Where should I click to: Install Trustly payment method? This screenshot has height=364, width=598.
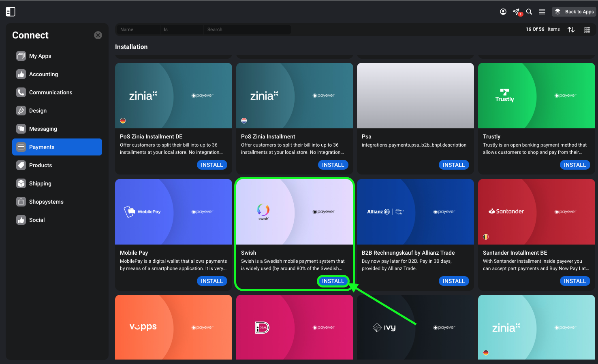pyautogui.click(x=575, y=165)
